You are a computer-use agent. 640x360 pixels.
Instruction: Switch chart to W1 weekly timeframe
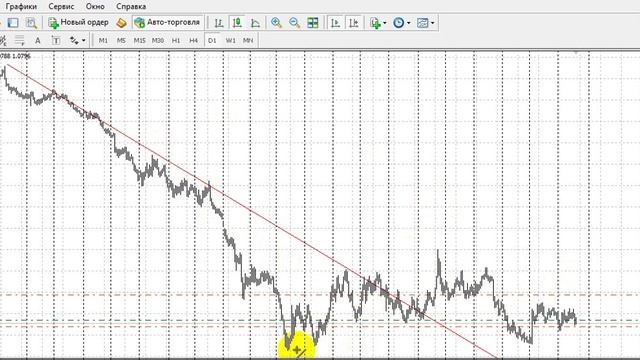[x=231, y=40]
